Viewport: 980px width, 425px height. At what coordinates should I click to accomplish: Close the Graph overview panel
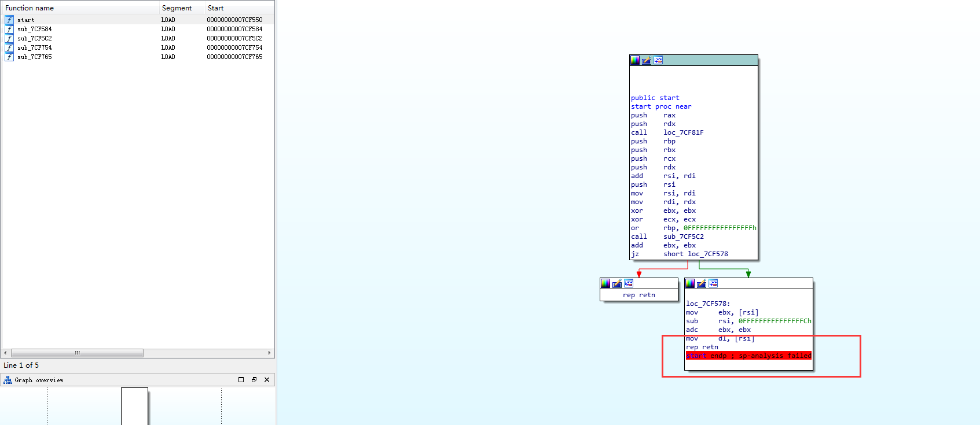[267, 380]
